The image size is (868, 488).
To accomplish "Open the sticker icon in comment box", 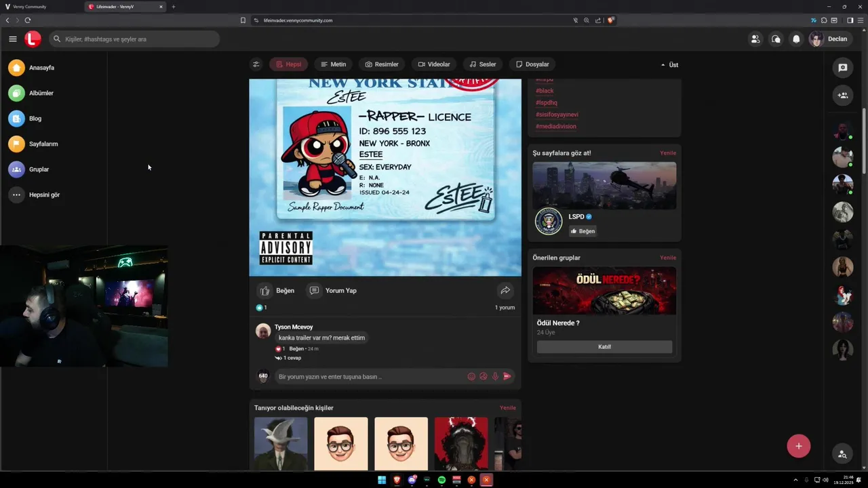I will click(484, 377).
